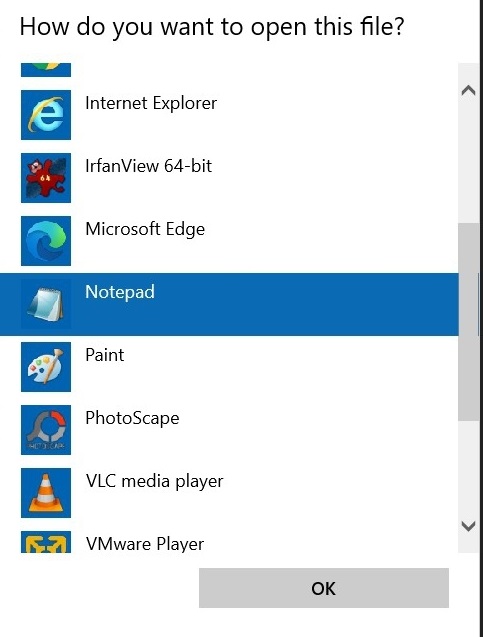Click the PhotoScape icon
This screenshot has height=637, width=483.
46,430
